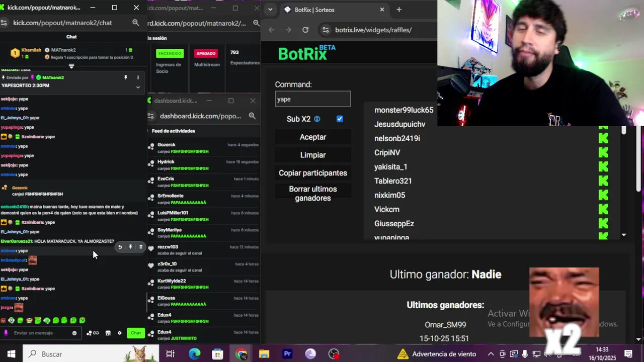Collapse the chat leaderboard handle
The image size is (644, 362).
(x=71, y=66)
